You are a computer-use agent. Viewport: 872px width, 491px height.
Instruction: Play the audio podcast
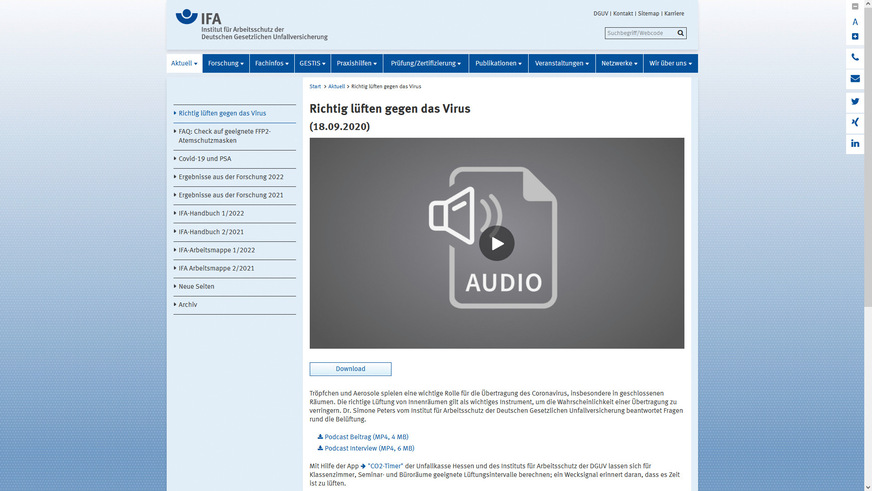pos(496,243)
